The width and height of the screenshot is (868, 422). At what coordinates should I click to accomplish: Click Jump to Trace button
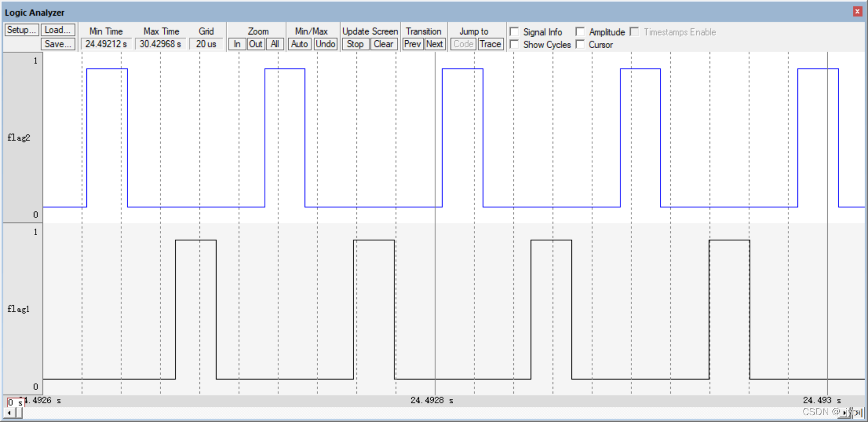tap(490, 44)
